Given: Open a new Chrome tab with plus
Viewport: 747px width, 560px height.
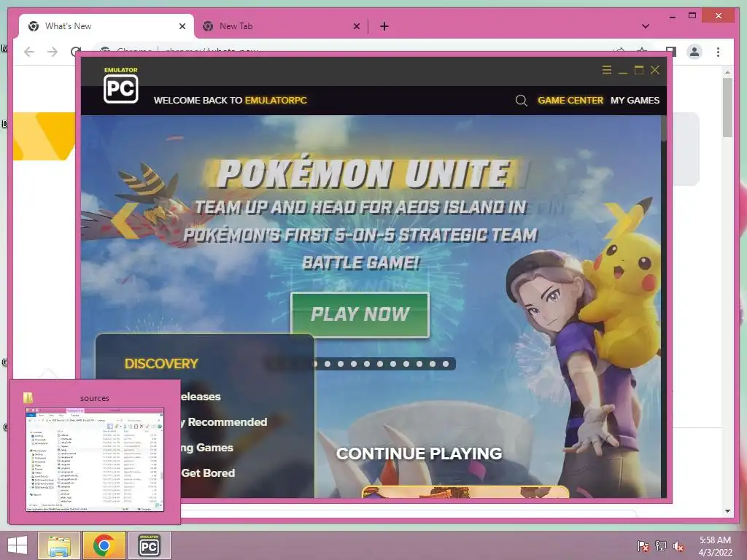Looking at the screenshot, I should click(384, 26).
